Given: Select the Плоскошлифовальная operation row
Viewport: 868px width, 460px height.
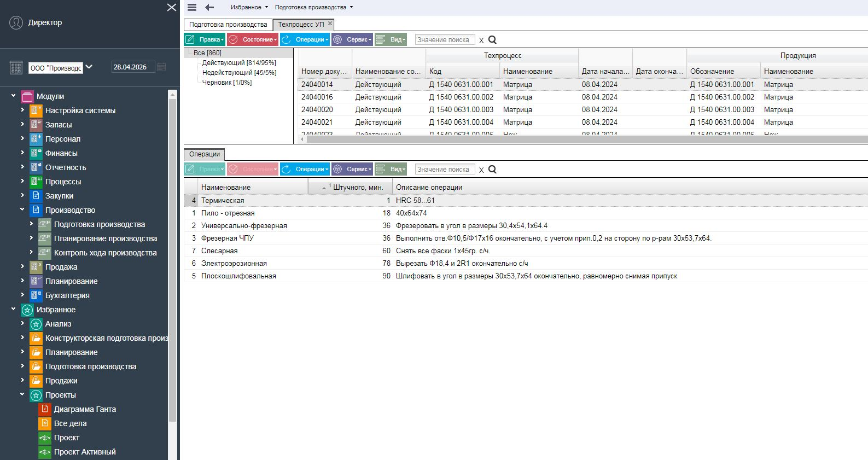Looking at the screenshot, I should click(x=526, y=276).
